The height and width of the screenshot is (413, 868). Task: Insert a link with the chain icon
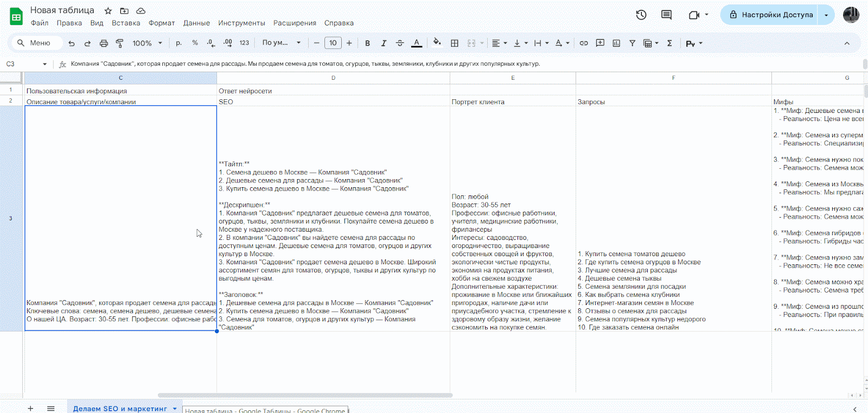[584, 43]
